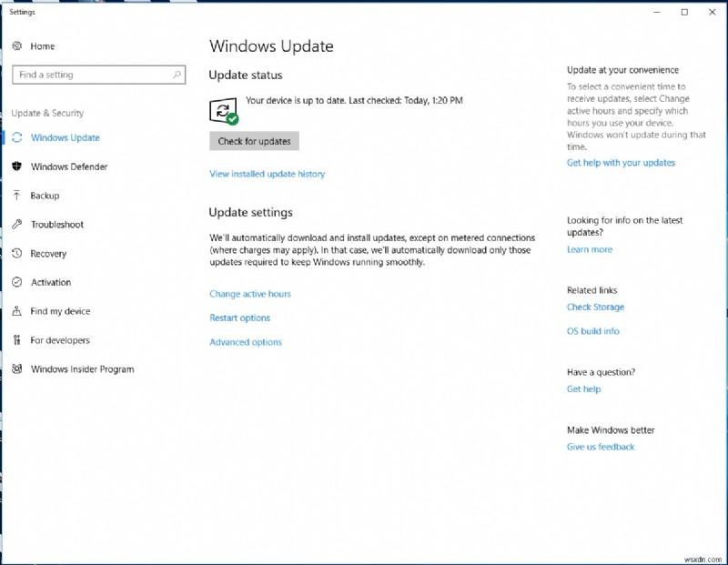Image resolution: width=728 pixels, height=565 pixels.
Task: Click the Give us feedback link
Action: pos(601,447)
